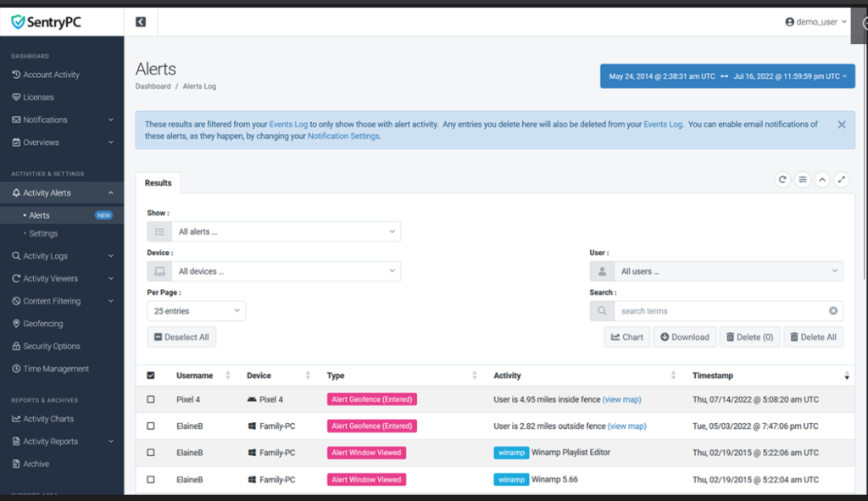This screenshot has height=501, width=868.
Task: Open view map link for 4.95 miles inside fence
Action: 621,399
